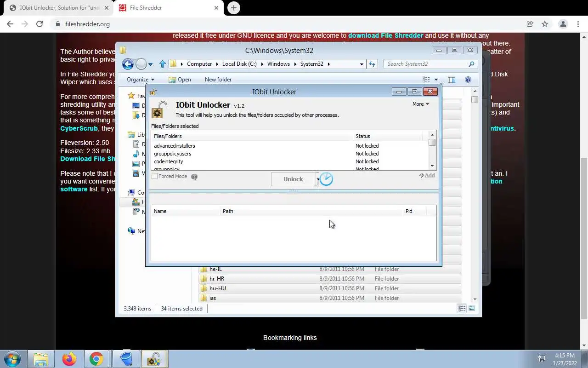Click the Add button with plus icon
Viewport: 588px width, 368px height.
point(427,175)
